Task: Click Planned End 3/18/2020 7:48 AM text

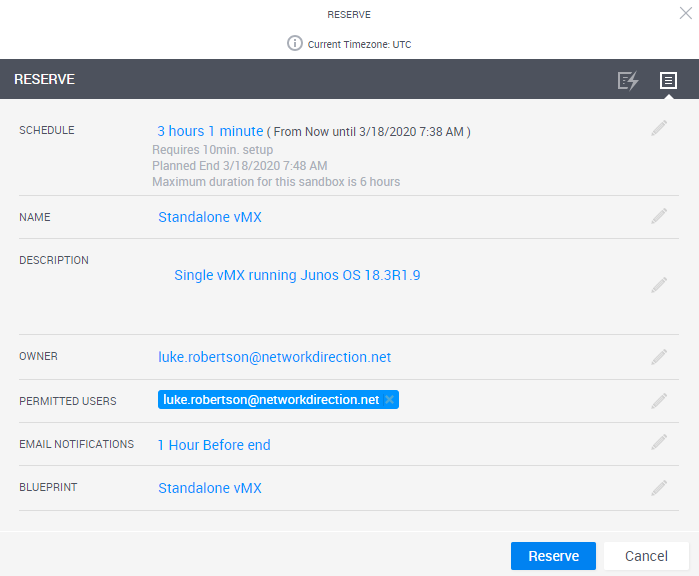Action: [240, 166]
